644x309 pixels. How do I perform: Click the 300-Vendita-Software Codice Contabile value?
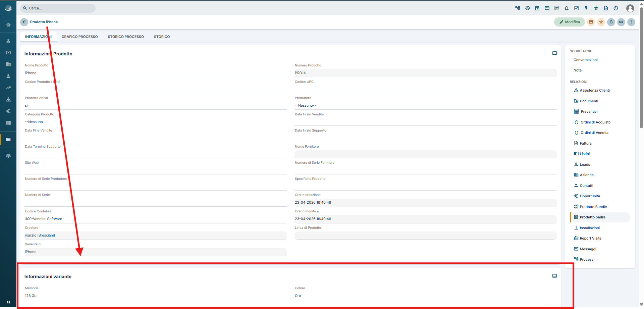[43, 219]
